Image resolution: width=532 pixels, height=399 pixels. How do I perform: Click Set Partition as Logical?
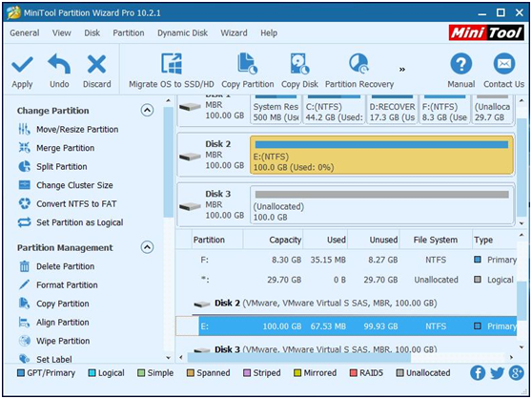click(71, 222)
